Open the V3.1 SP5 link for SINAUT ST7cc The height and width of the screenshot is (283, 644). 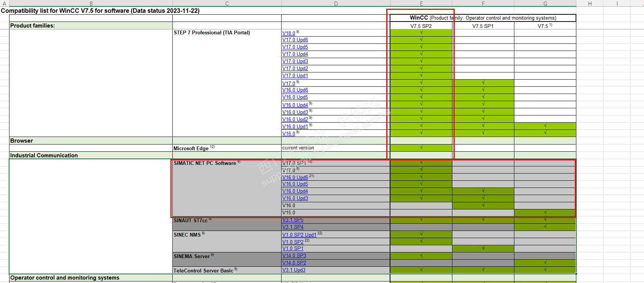293,220
